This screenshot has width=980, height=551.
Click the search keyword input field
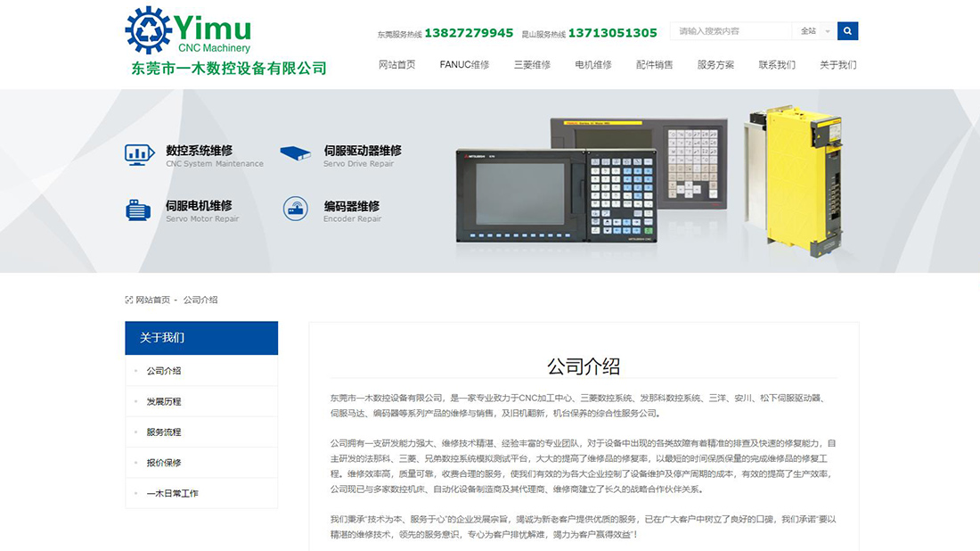[x=731, y=31]
